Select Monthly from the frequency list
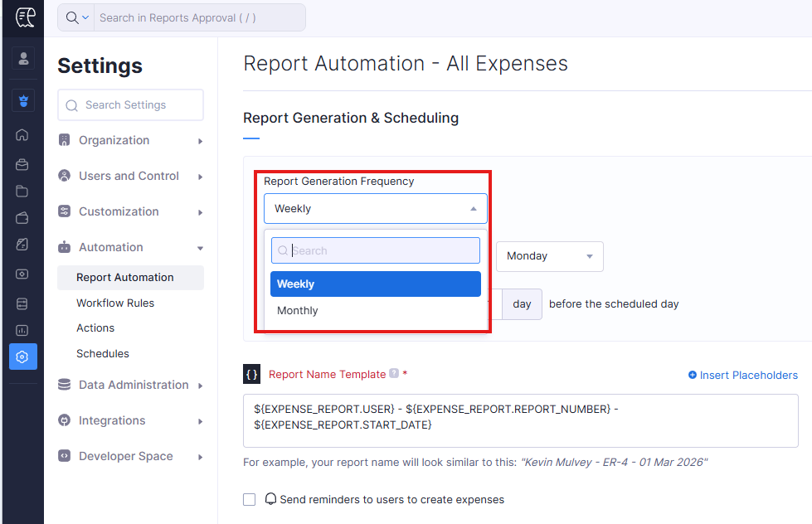812x524 pixels. 298,311
